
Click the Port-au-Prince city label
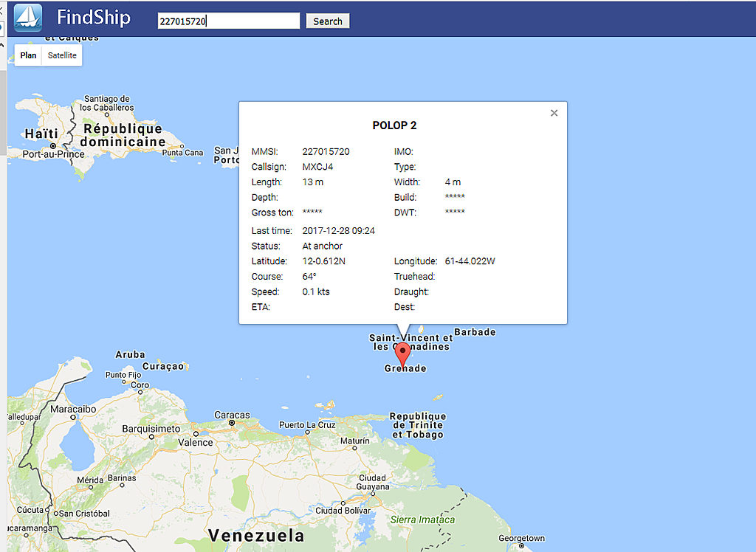coord(53,154)
